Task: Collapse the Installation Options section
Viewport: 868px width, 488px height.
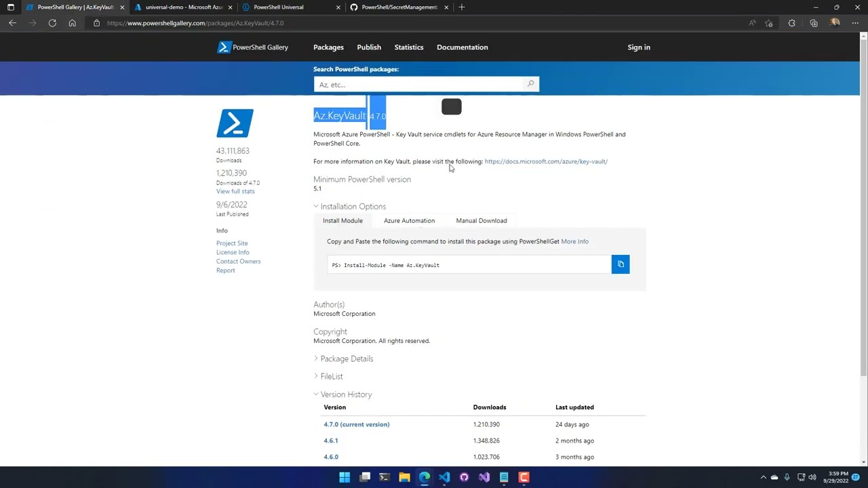Action: (x=349, y=207)
